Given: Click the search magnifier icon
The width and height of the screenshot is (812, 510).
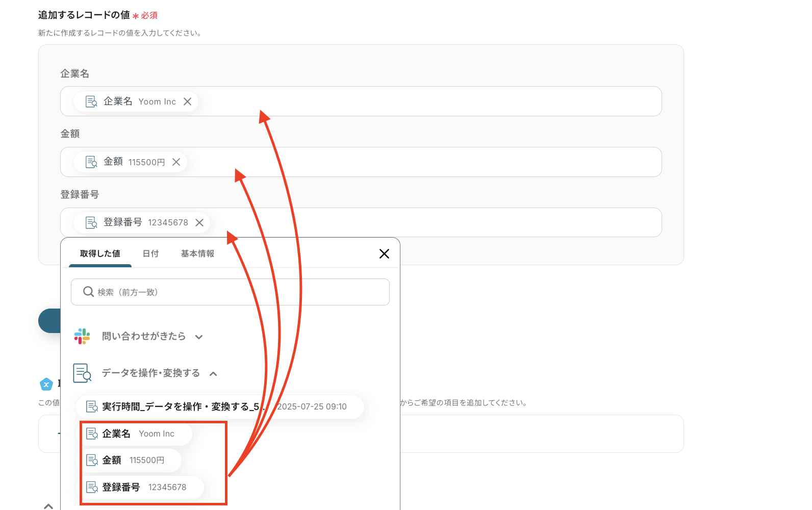Looking at the screenshot, I should 88,292.
